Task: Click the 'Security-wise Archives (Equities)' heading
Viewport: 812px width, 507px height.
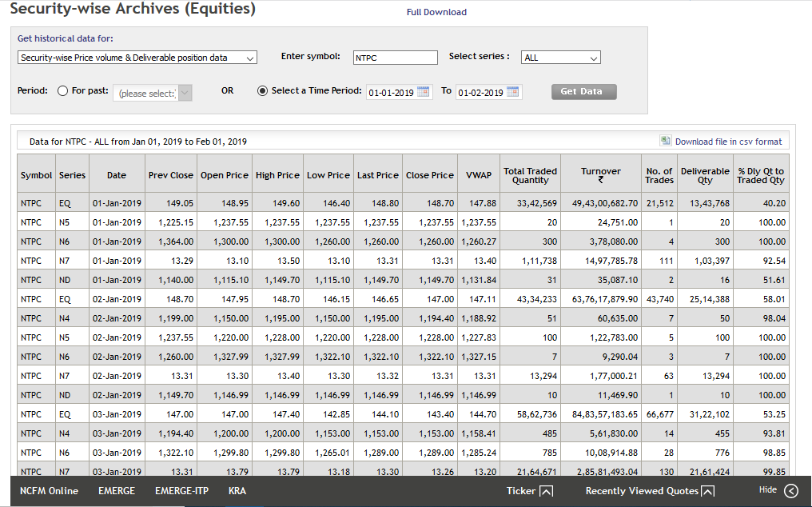Action: pyautogui.click(x=133, y=9)
